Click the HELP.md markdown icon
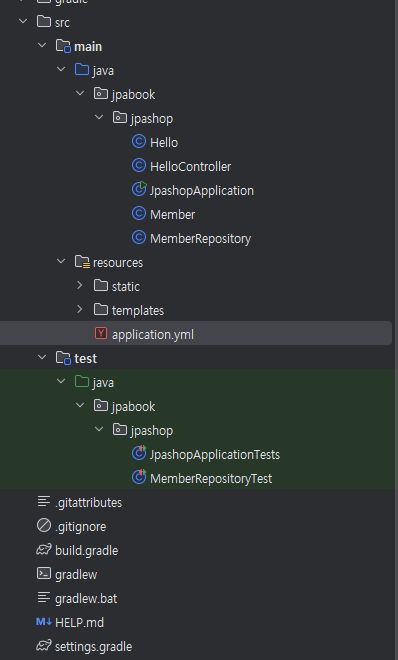398x660 pixels. click(x=44, y=622)
